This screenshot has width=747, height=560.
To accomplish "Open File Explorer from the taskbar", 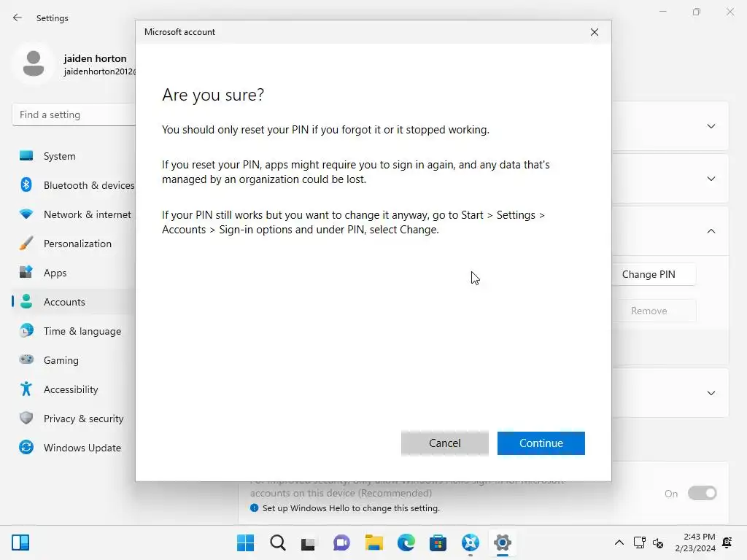I will [x=374, y=542].
